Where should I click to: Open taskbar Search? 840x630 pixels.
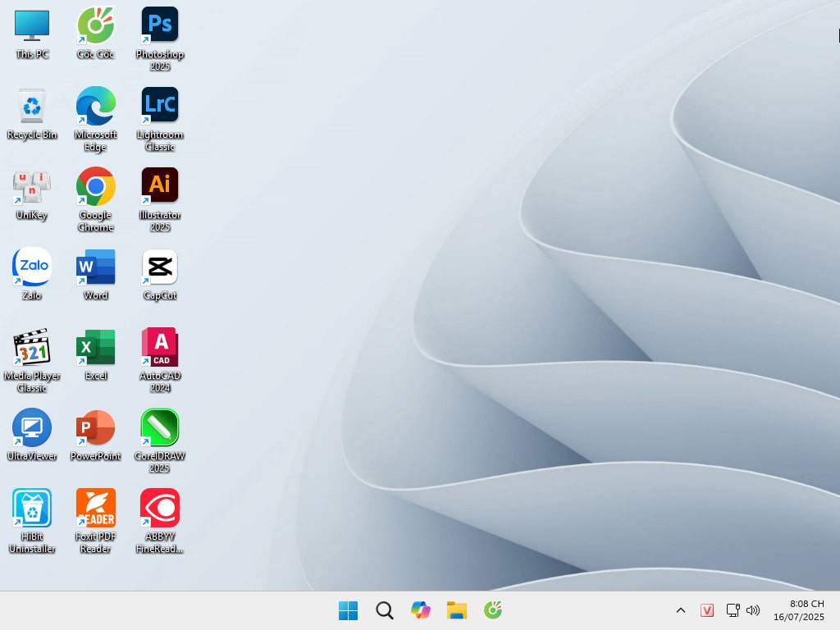385,610
